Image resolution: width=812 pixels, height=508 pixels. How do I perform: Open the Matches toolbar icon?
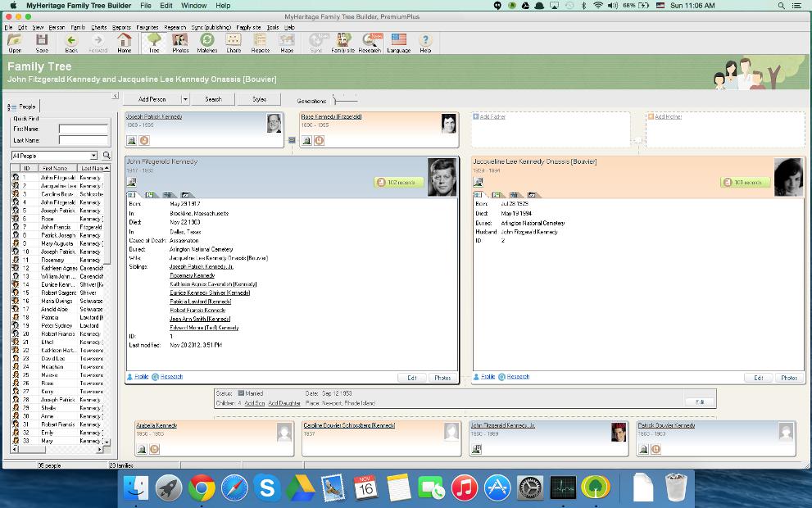pos(207,40)
